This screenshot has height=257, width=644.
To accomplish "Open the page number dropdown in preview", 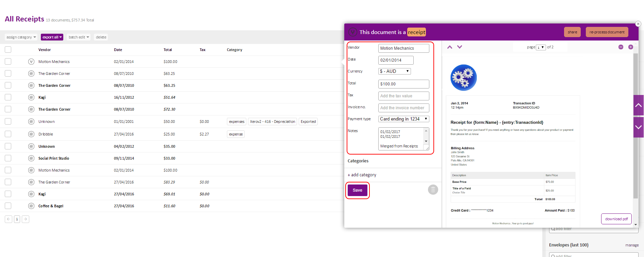I will click(x=541, y=47).
